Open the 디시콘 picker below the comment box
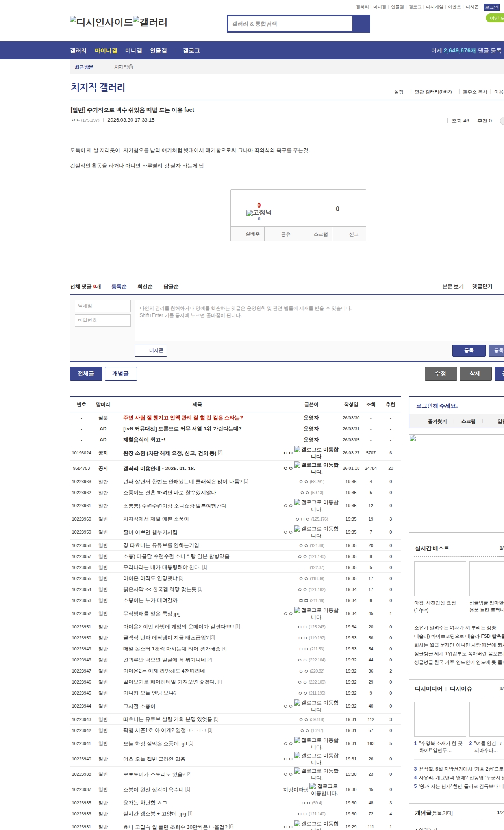 point(151,350)
